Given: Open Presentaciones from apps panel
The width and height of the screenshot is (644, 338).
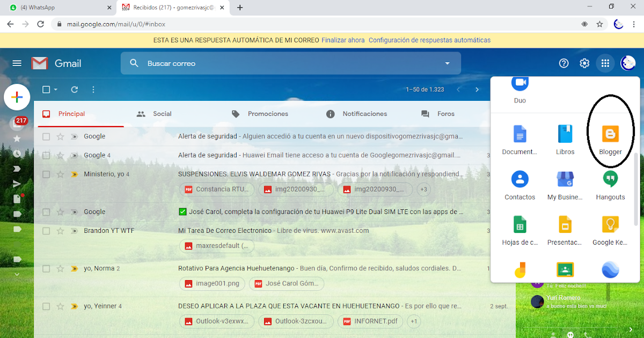Looking at the screenshot, I should (x=565, y=231).
